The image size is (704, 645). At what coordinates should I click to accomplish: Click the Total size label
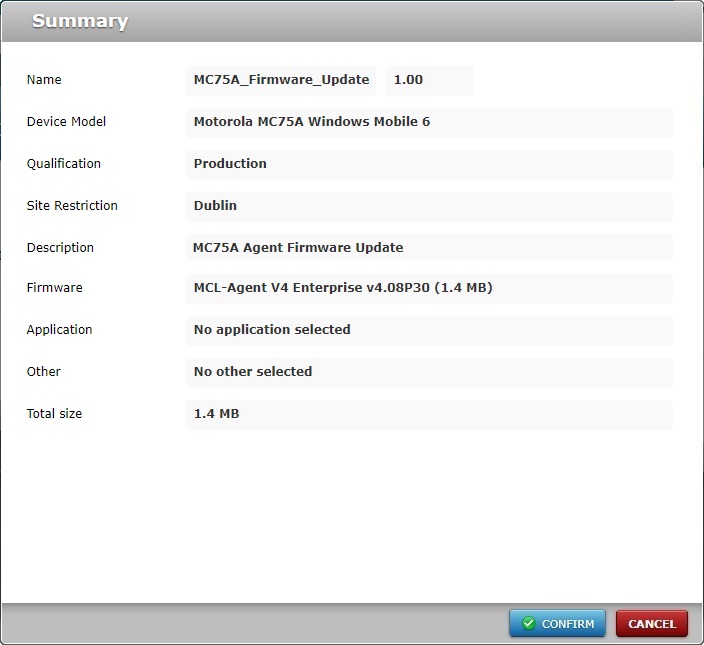point(54,413)
